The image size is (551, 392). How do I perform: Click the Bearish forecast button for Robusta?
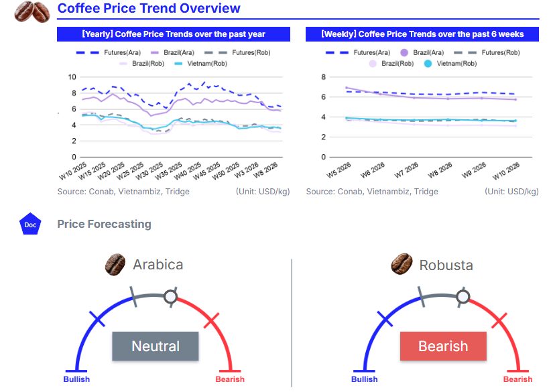[443, 346]
